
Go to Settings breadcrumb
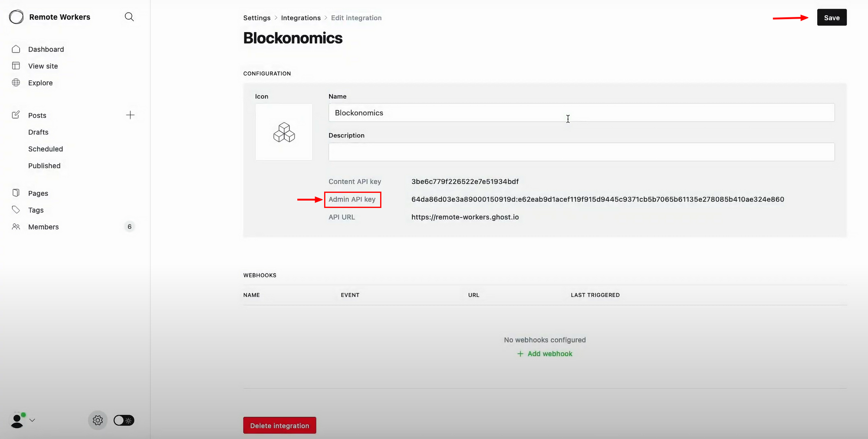pyautogui.click(x=257, y=18)
